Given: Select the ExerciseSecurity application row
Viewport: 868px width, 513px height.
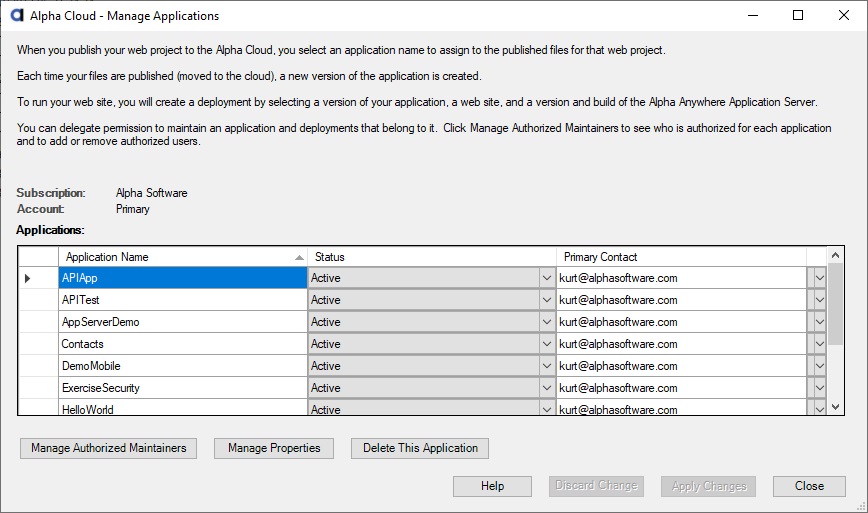Looking at the screenshot, I should pos(183,388).
